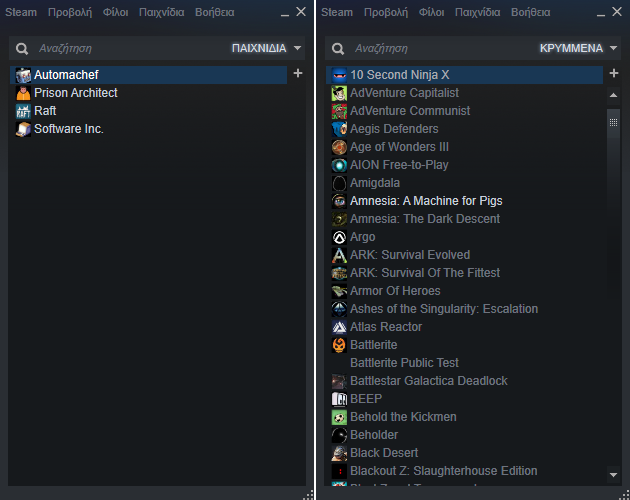Click the scrollbar up arrow

(613, 95)
